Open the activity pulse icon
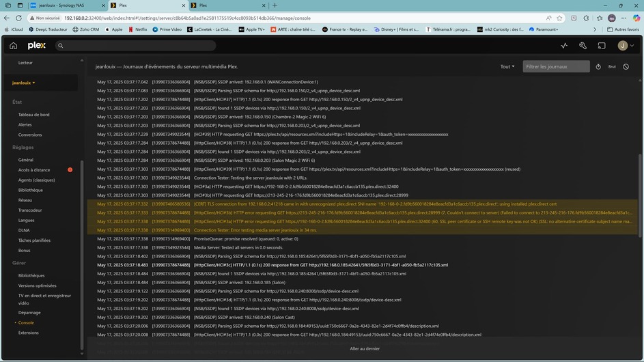644x362 pixels. (x=564, y=46)
